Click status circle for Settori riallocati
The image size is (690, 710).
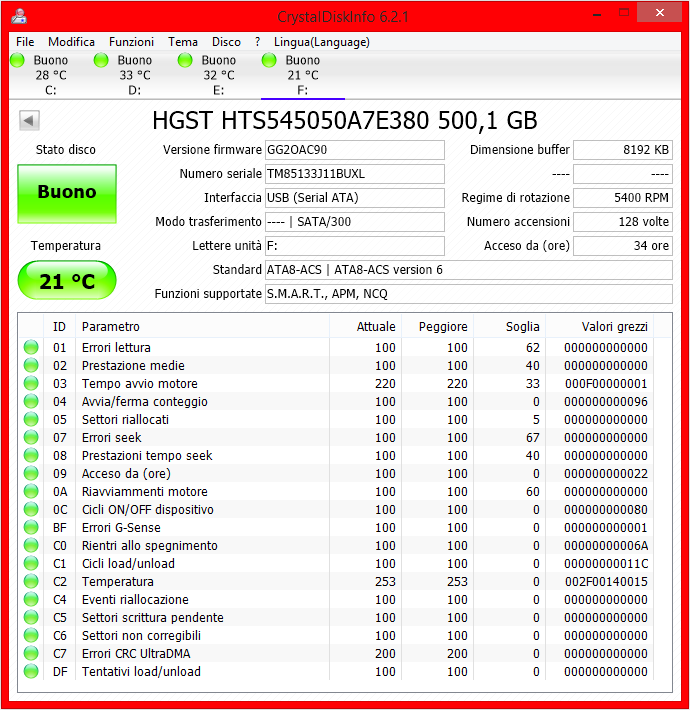pyautogui.click(x=31, y=420)
